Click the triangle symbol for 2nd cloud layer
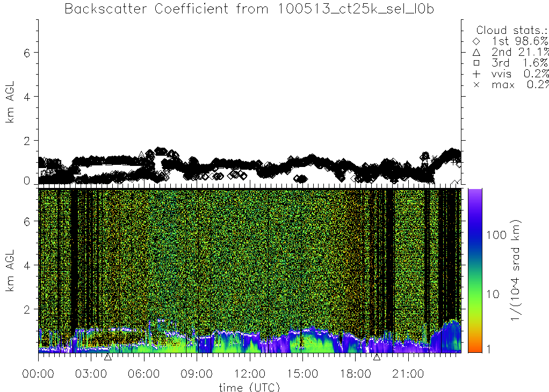This screenshot has height=392, width=549. pyautogui.click(x=476, y=52)
